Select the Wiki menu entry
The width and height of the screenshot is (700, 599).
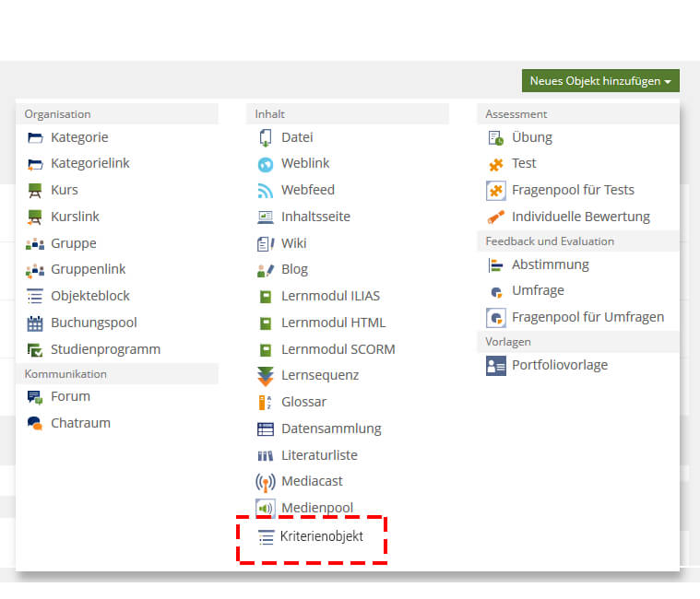293,243
